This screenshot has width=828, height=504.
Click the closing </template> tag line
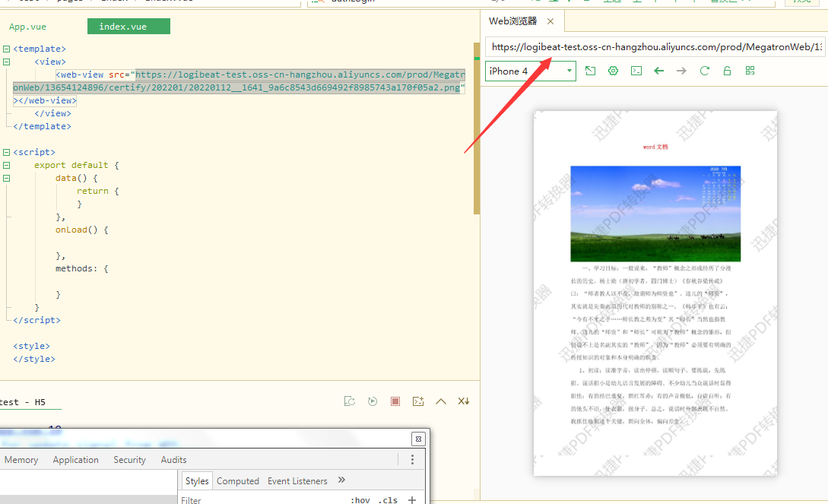pos(42,127)
